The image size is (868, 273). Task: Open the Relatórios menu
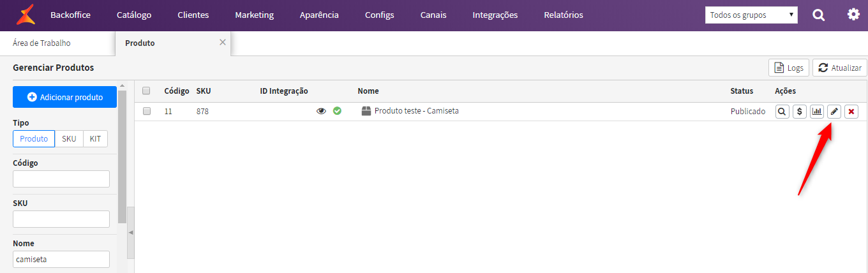pos(564,15)
